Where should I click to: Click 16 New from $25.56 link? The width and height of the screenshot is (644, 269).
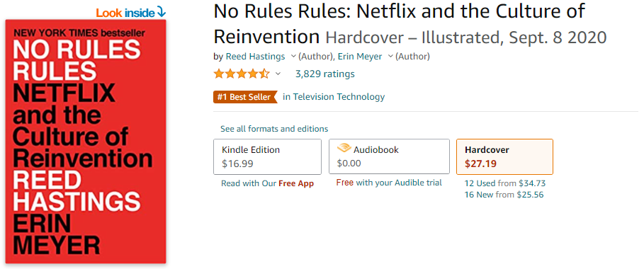[x=504, y=195]
